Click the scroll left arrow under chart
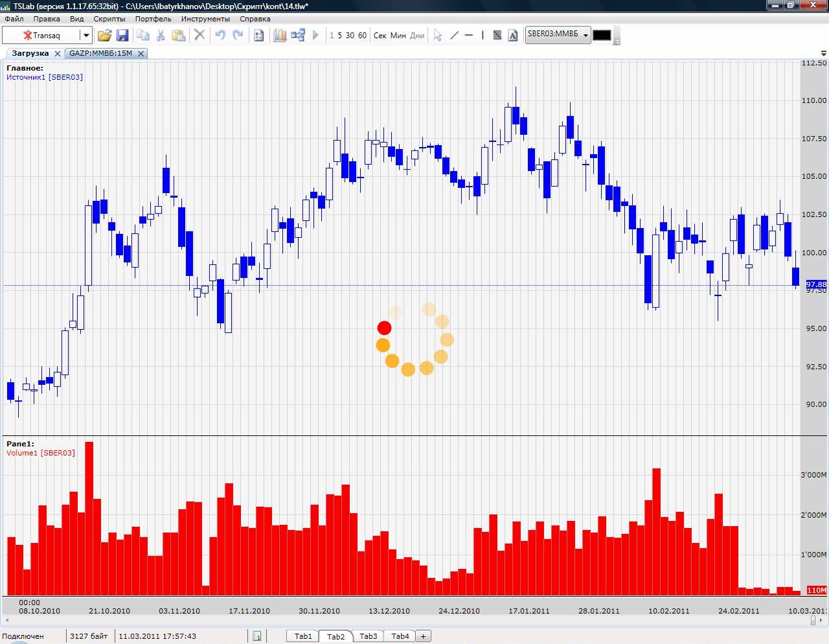This screenshot has height=644, width=829. tap(6, 620)
